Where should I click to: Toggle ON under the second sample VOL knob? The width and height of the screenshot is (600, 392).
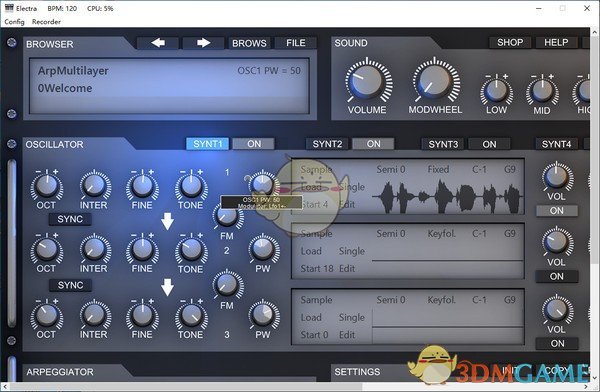(557, 276)
